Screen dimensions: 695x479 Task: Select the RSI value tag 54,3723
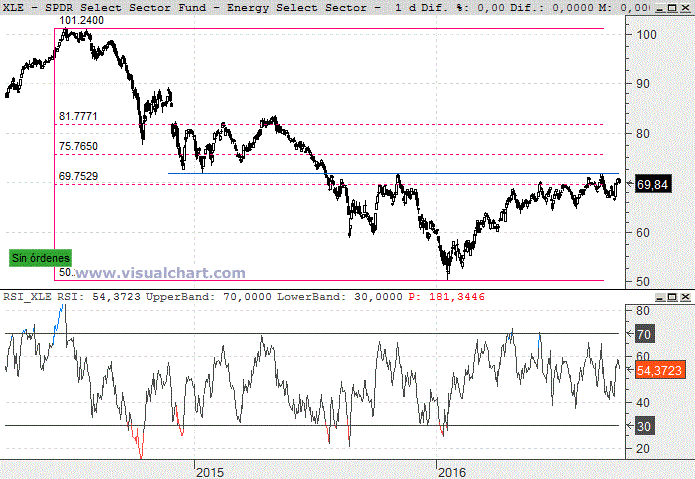click(x=660, y=370)
